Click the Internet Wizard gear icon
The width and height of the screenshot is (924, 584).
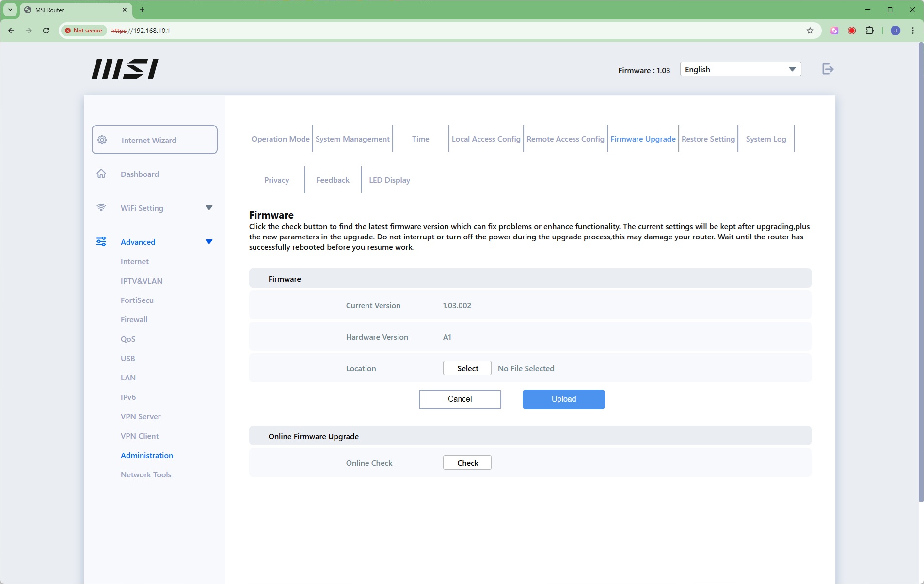102,140
